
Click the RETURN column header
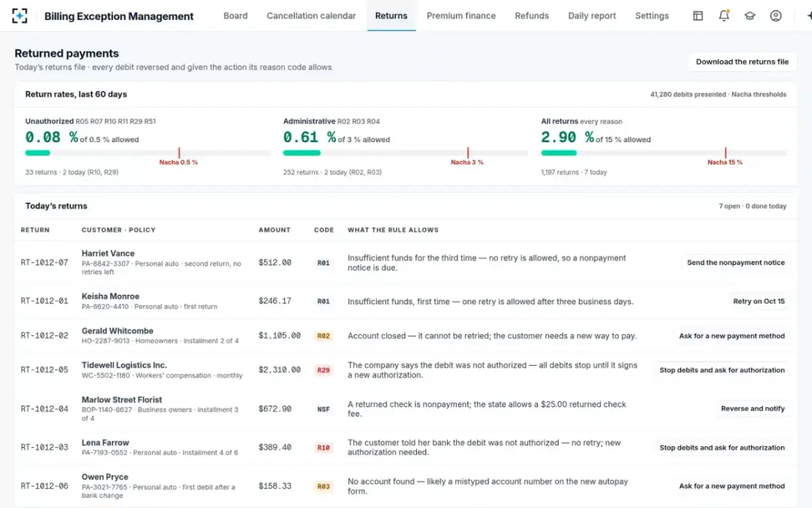click(35, 230)
